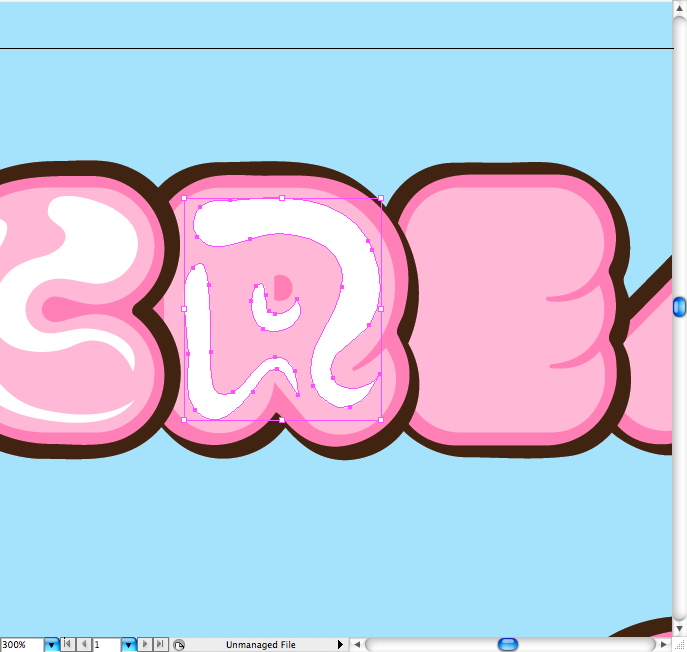687x652 pixels.
Task: Click the 300% zoom input field
Action: [21, 645]
